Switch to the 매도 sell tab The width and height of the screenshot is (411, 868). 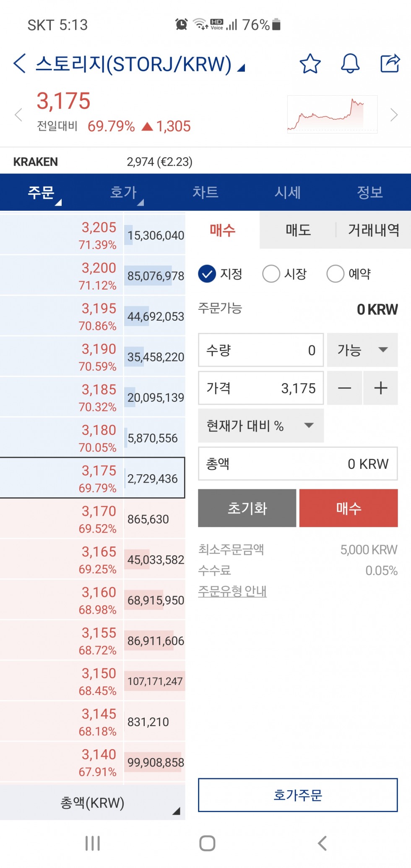point(298,230)
